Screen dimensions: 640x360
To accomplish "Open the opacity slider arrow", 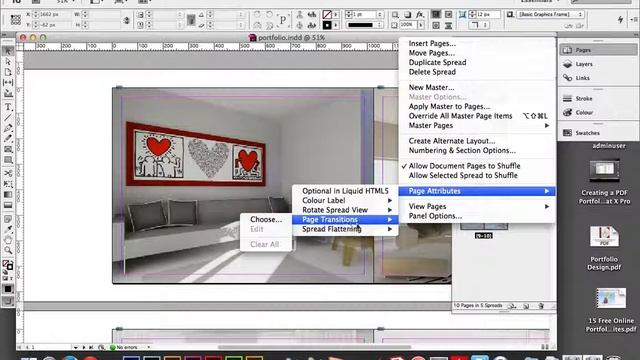I will pyautogui.click(x=420, y=25).
